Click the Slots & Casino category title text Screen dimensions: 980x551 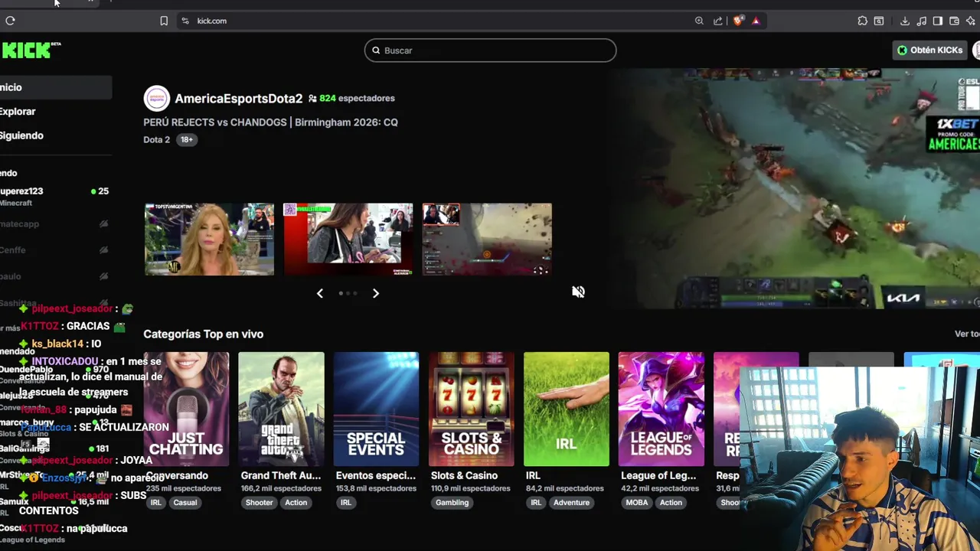coord(464,475)
